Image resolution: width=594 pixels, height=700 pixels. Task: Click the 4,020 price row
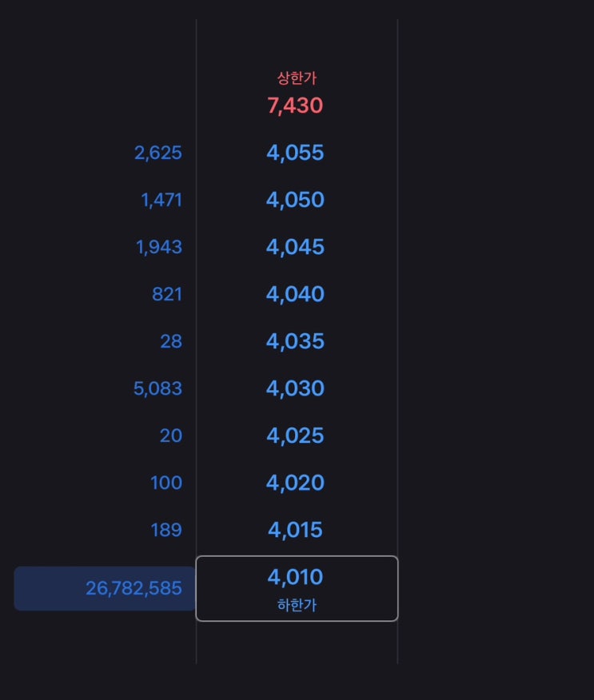(295, 483)
